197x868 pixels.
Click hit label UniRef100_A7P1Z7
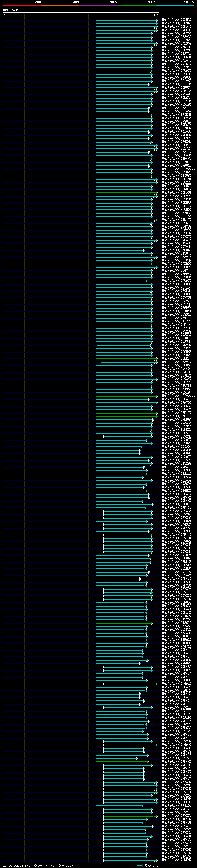pyautogui.click(x=177, y=413)
